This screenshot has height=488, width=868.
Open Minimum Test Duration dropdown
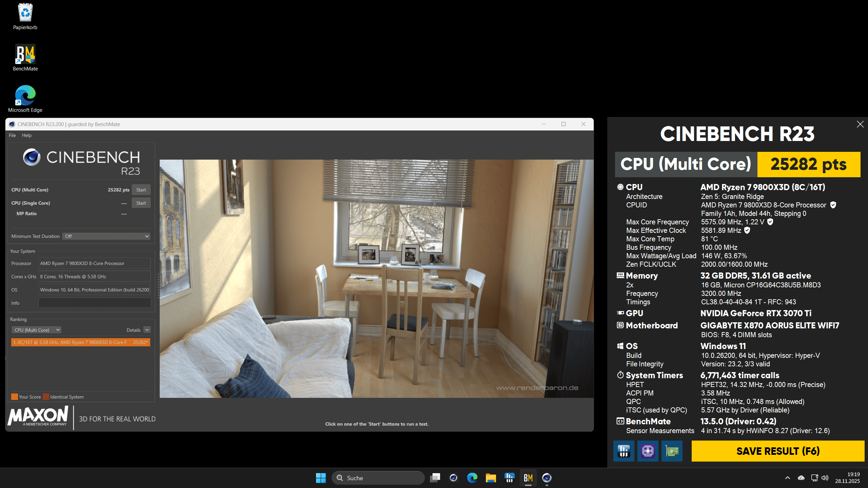click(x=106, y=236)
